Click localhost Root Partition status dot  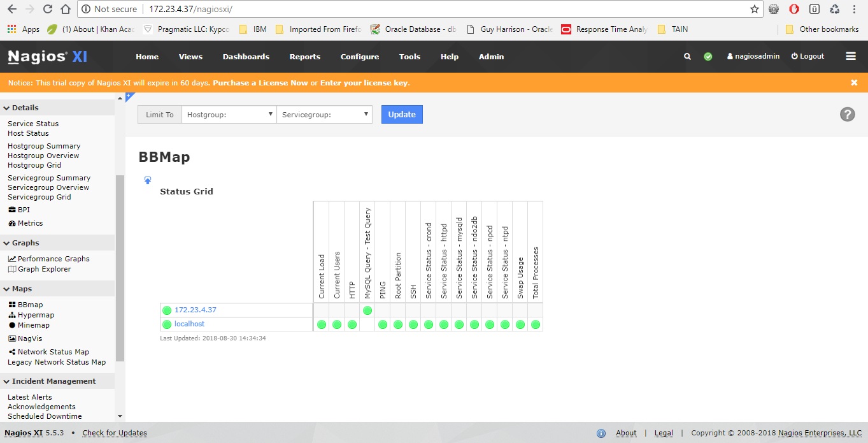click(398, 324)
